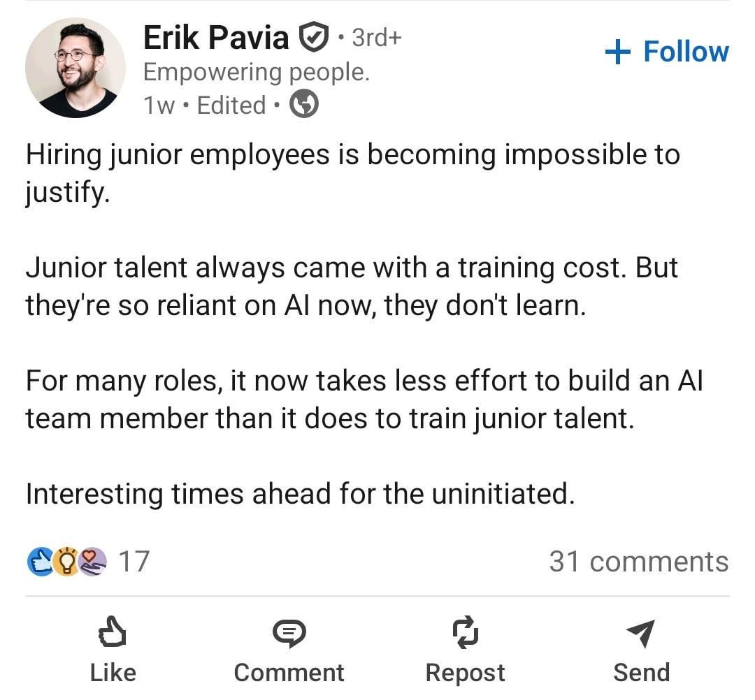Click the purple support reaction icon
The image size is (755, 700).
[93, 561]
